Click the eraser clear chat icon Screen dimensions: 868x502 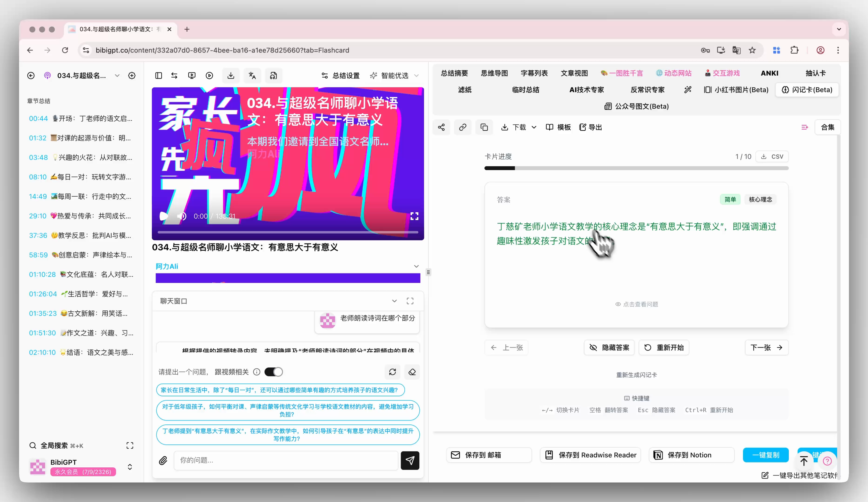pos(412,372)
